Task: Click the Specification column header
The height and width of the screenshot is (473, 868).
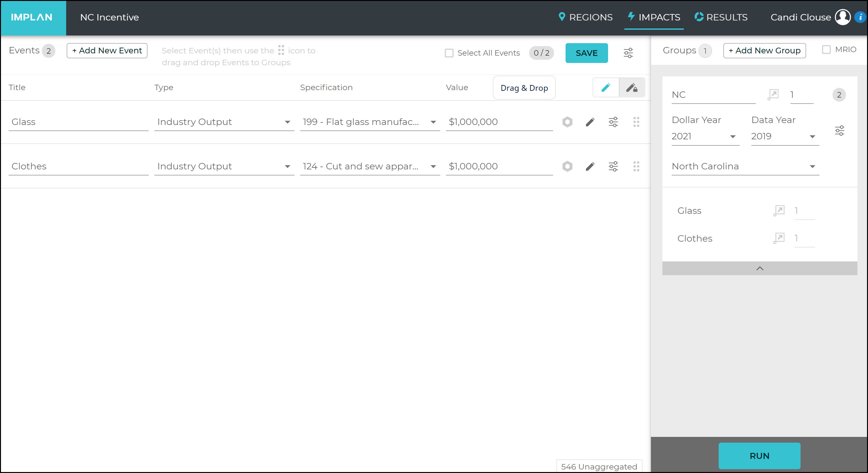Action: click(x=326, y=88)
